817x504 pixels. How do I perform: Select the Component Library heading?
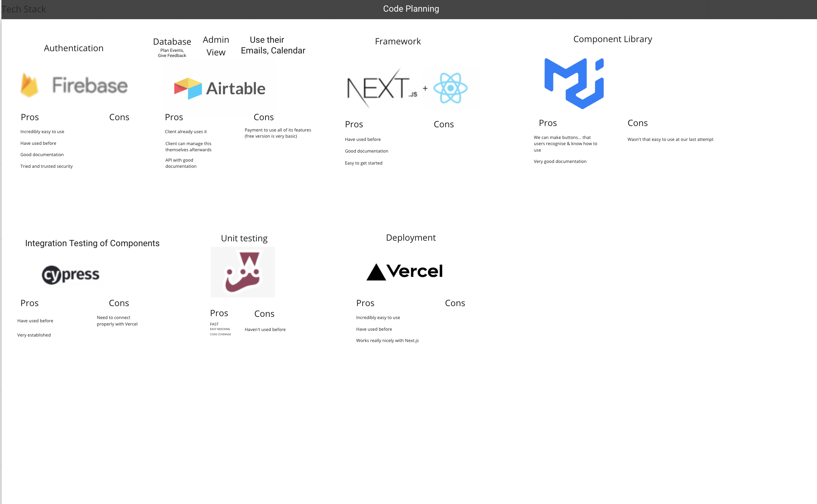click(612, 39)
